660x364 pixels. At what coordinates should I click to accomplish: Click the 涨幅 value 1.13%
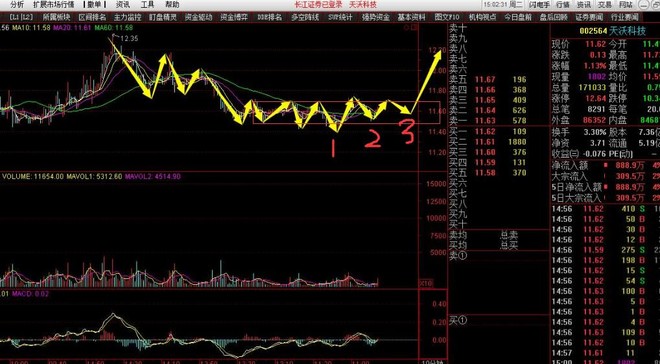click(595, 66)
